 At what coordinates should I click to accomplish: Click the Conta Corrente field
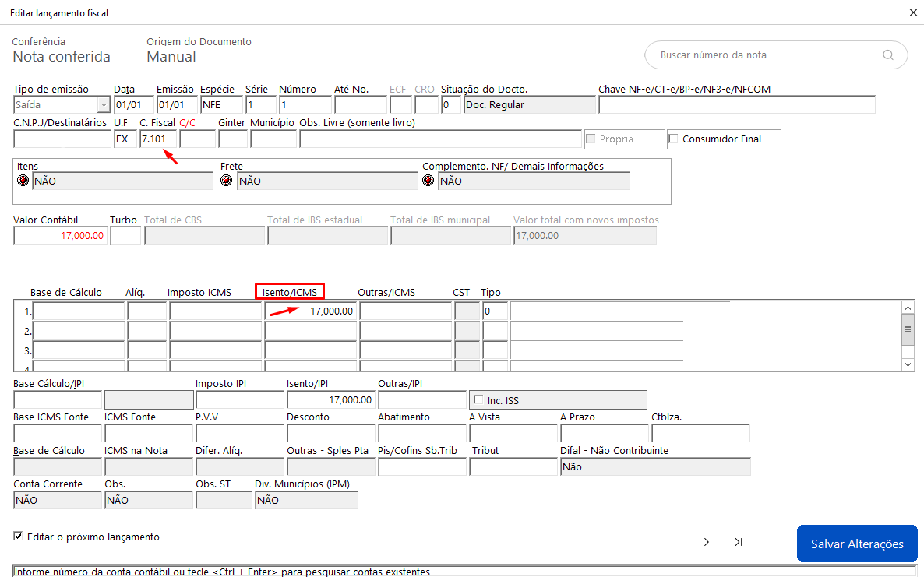(57, 501)
